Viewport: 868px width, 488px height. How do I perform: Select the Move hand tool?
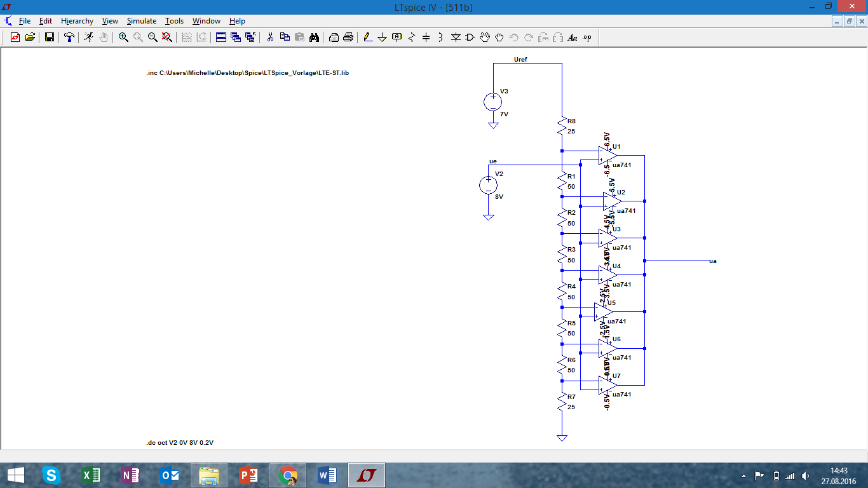pyautogui.click(x=485, y=37)
